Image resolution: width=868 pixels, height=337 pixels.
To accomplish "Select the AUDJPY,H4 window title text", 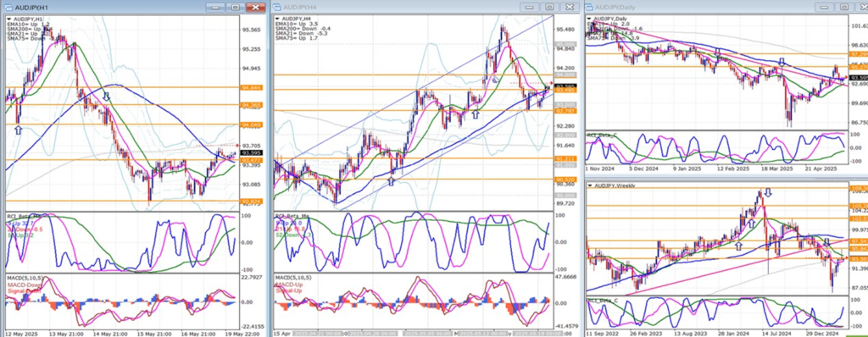I will click(x=300, y=8).
